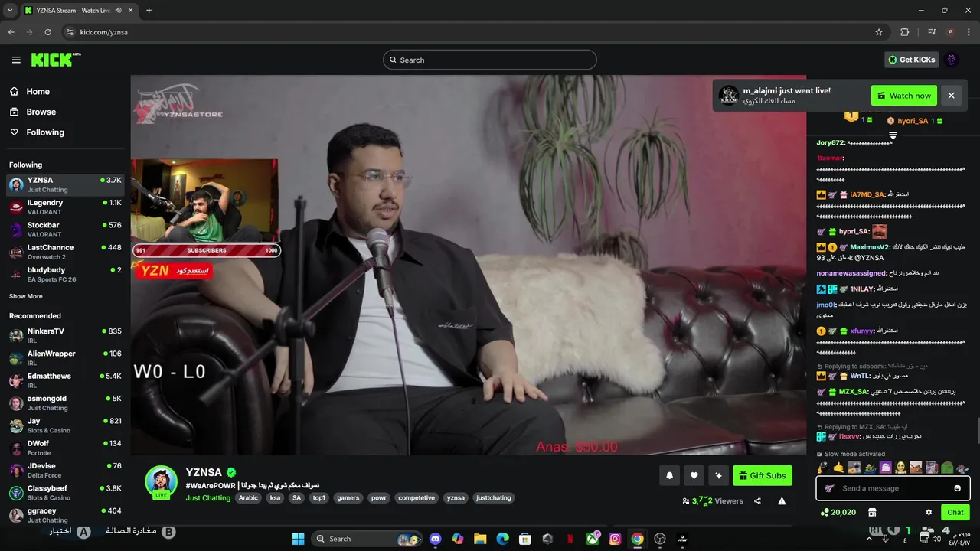Click the competetive tag
Viewport: 980px width, 551px height.
click(x=416, y=498)
